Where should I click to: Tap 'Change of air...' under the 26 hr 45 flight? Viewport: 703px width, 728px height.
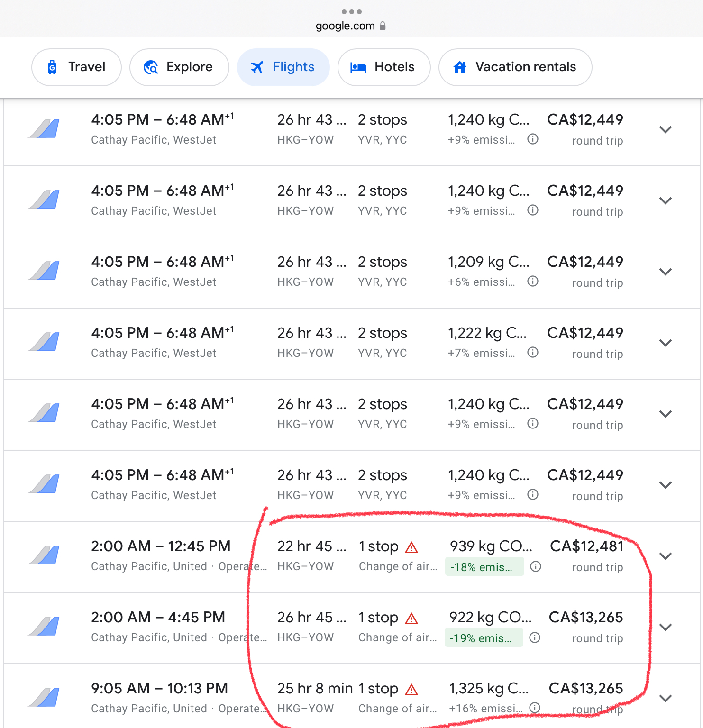coord(398,637)
